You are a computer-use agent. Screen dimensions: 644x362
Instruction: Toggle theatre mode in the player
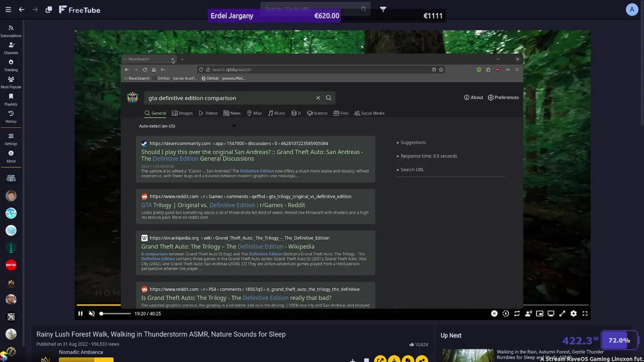[x=551, y=314]
